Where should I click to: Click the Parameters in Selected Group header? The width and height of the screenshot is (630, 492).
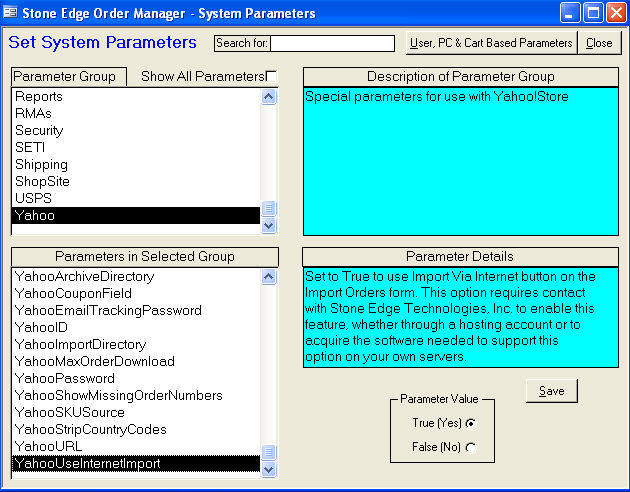pos(145,257)
